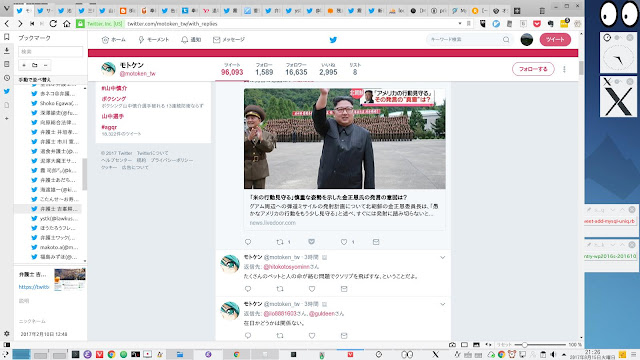
Task: Reload the current page
Action: (53, 24)
